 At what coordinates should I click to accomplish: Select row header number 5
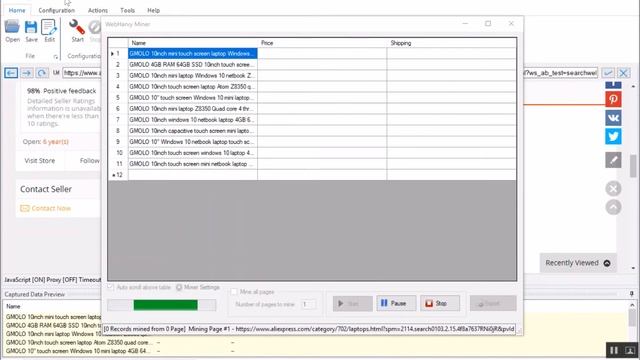coord(118,98)
